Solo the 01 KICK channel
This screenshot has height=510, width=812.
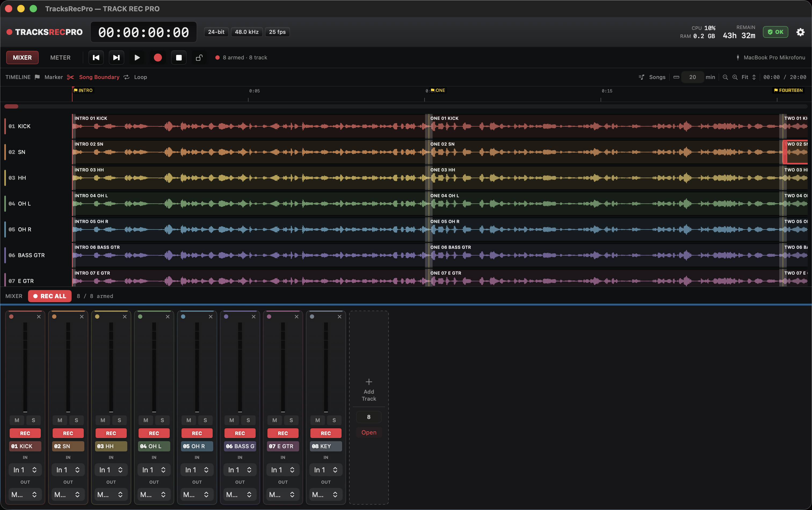tap(33, 420)
